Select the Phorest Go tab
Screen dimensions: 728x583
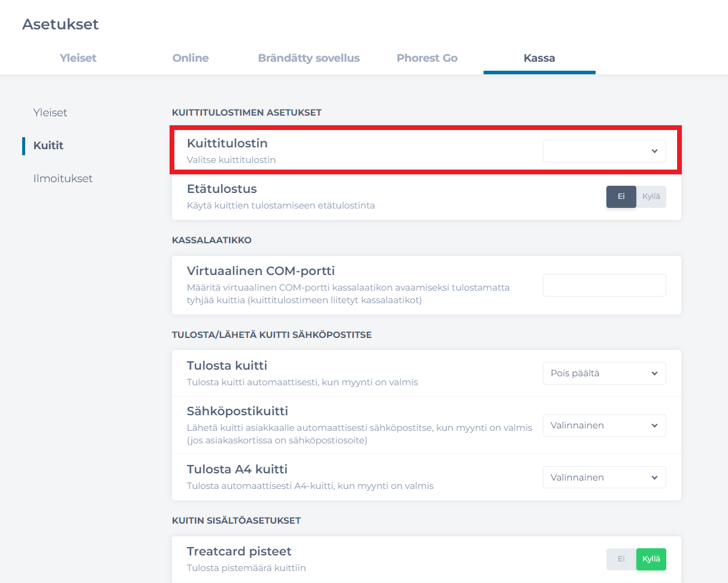tap(427, 58)
